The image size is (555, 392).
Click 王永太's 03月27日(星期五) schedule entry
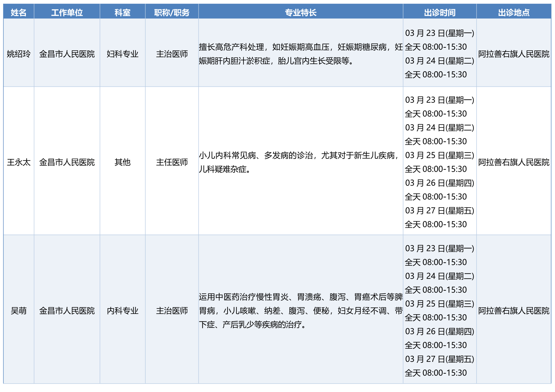[x=439, y=211]
